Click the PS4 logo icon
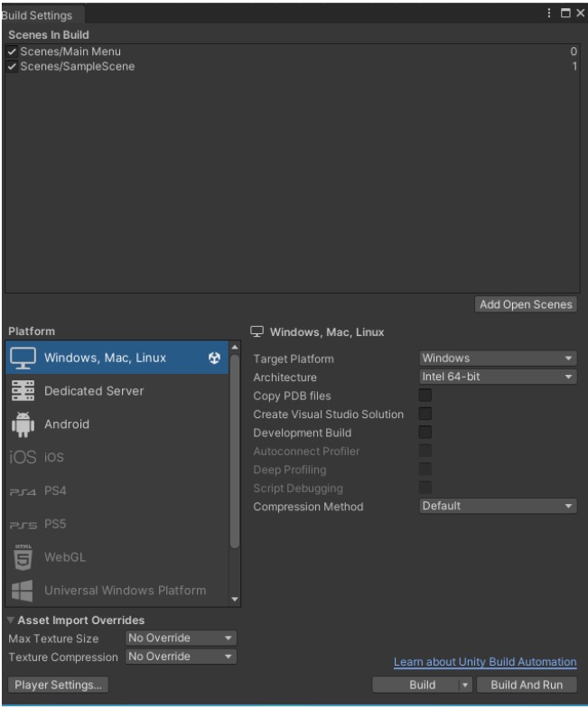Image resolution: width=588 pixels, height=709 pixels. click(x=23, y=491)
